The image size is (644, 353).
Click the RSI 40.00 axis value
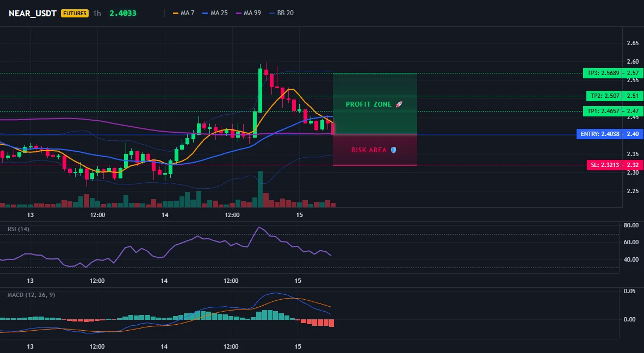coord(631,259)
